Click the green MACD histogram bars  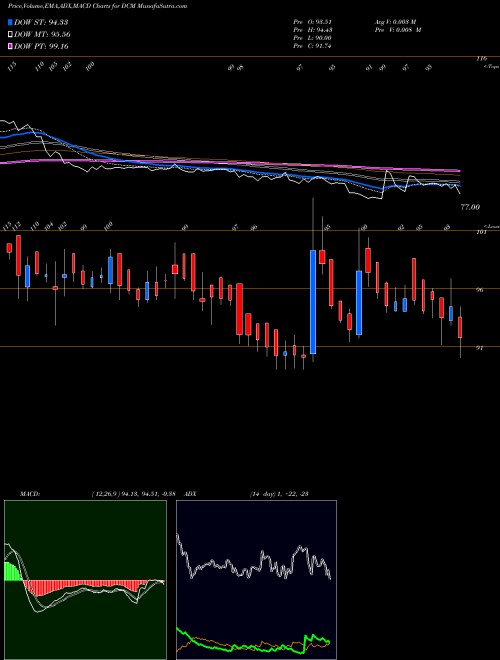(13, 571)
